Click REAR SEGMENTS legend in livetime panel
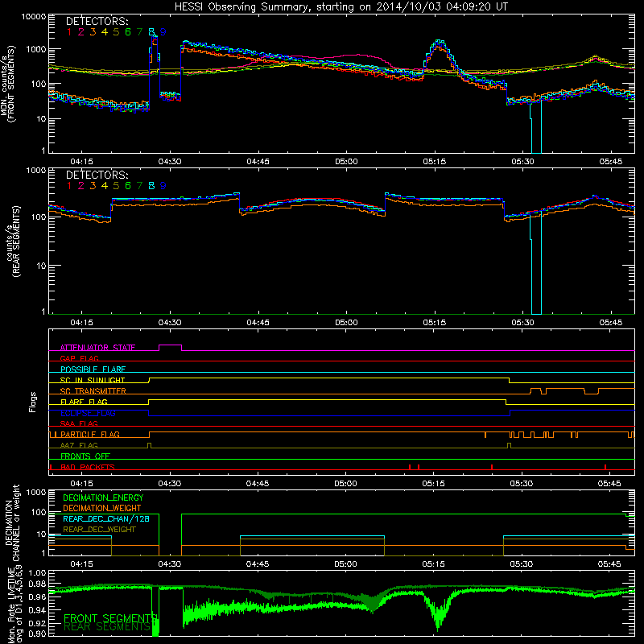Viewport: 644px width, 644px height. pyautogui.click(x=107, y=627)
